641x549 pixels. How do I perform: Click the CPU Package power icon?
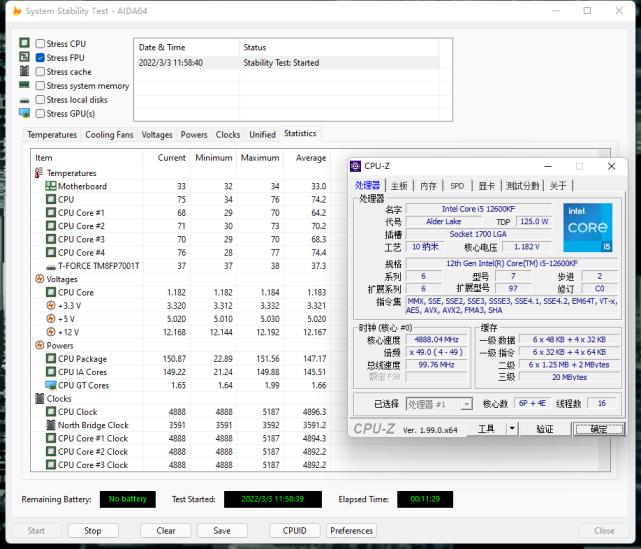coord(51,359)
